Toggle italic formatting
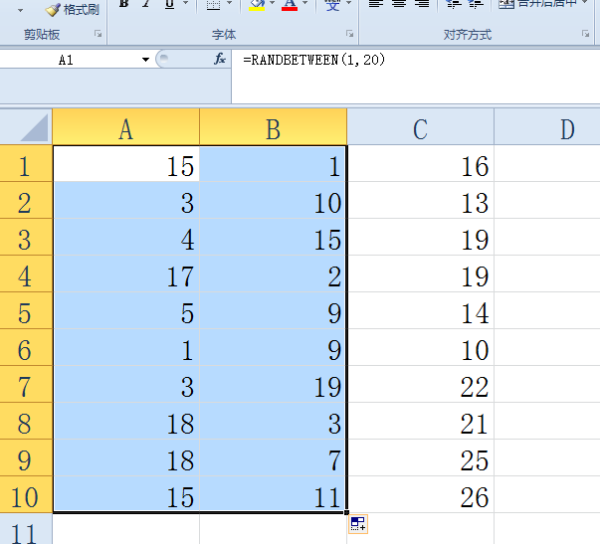This screenshot has height=544, width=600. coord(146,5)
